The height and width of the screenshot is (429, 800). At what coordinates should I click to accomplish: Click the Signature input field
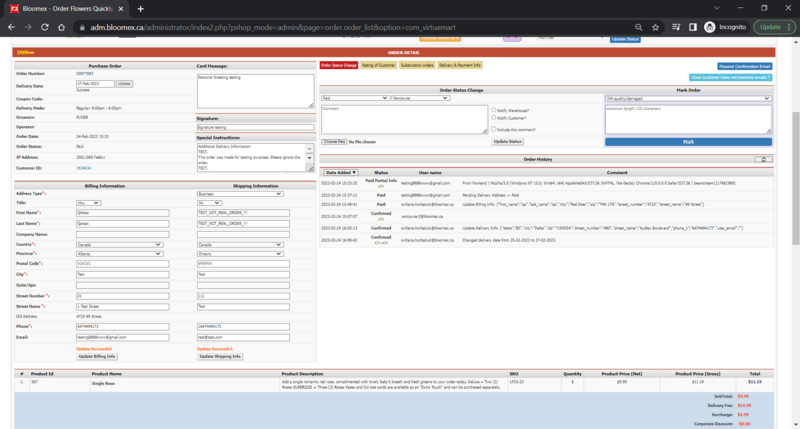click(256, 128)
